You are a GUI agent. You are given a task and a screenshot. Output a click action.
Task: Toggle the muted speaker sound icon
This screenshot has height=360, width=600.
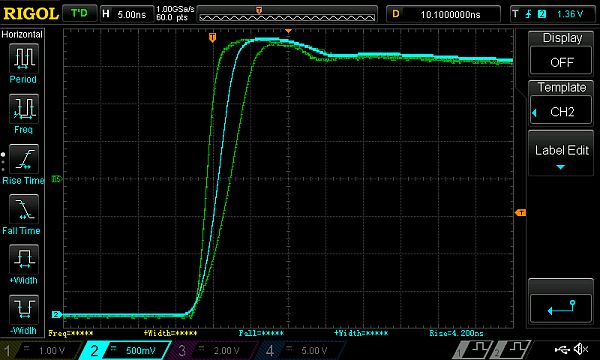tap(581, 349)
